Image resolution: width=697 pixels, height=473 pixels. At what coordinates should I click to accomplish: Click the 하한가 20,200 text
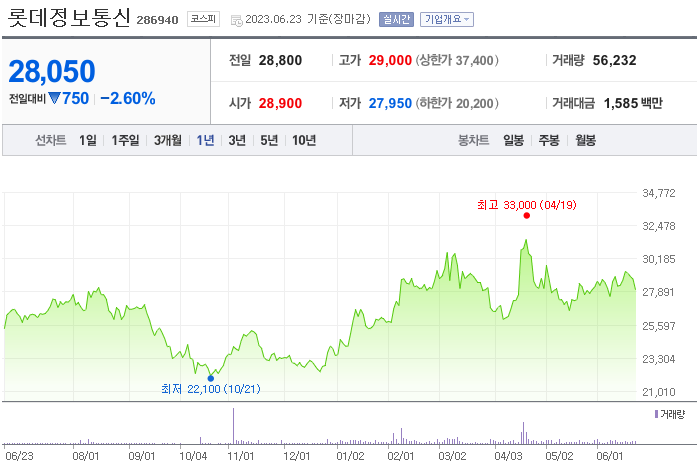tap(457, 104)
